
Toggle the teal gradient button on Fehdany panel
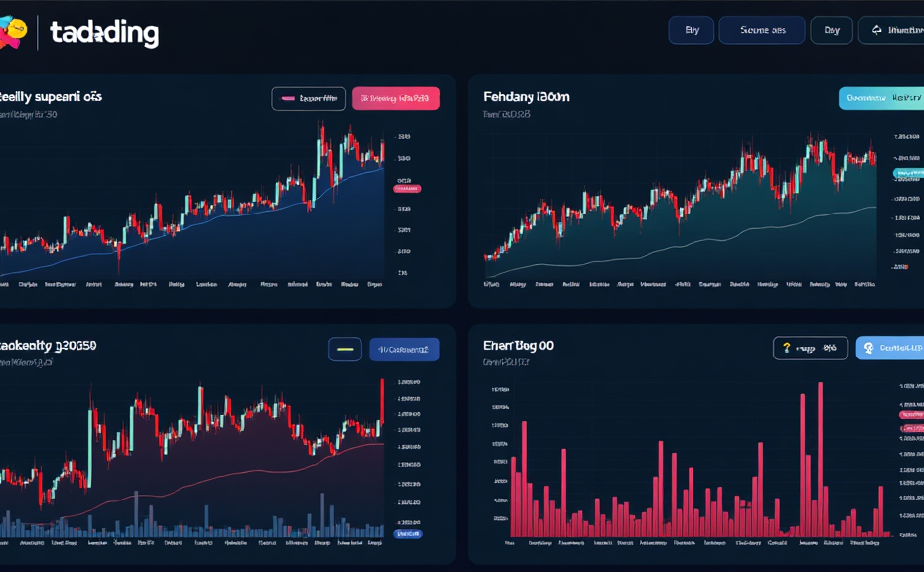click(880, 98)
